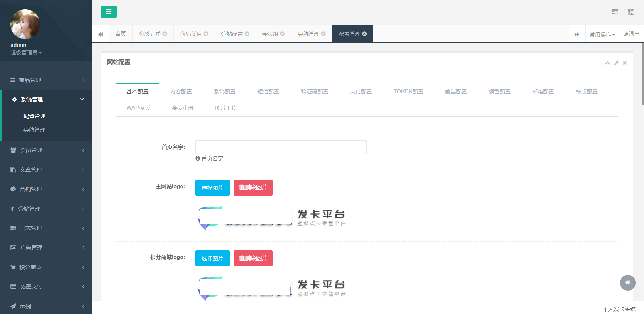The image size is (644, 314).
Task: Select the 会员管理 users icon
Action: [x=13, y=150]
